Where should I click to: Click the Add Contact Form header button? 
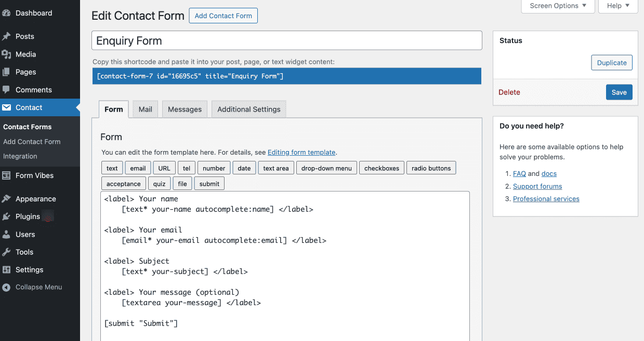pyautogui.click(x=224, y=16)
